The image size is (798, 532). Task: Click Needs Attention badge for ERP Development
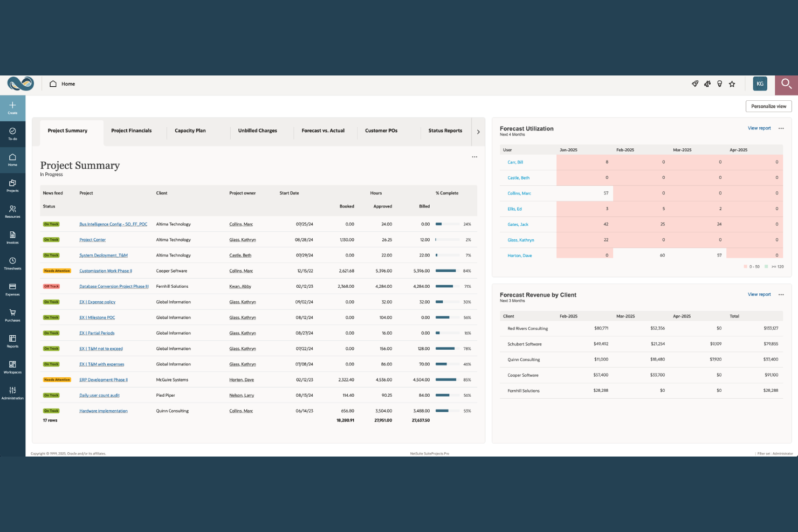(x=57, y=380)
